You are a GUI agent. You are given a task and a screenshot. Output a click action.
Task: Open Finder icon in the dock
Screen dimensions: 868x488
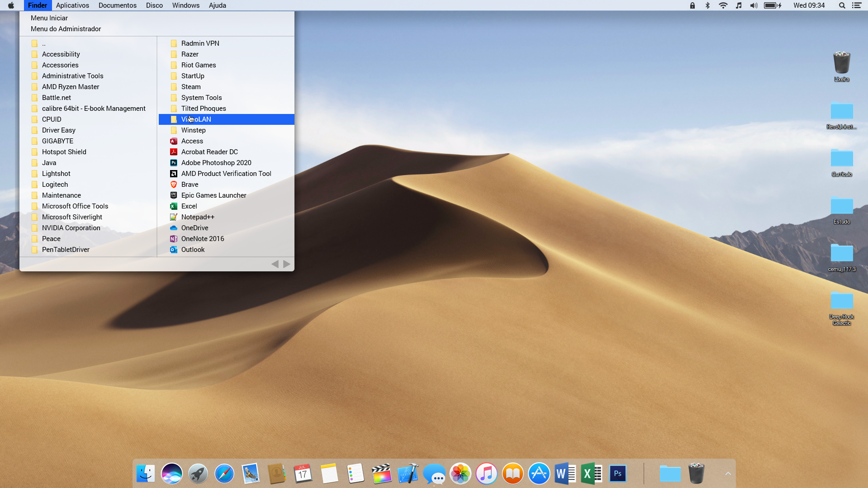click(x=146, y=474)
